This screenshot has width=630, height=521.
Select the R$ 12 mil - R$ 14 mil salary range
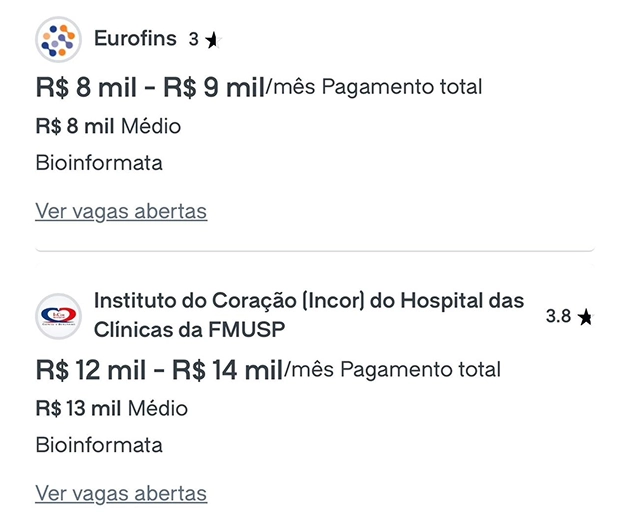(159, 371)
